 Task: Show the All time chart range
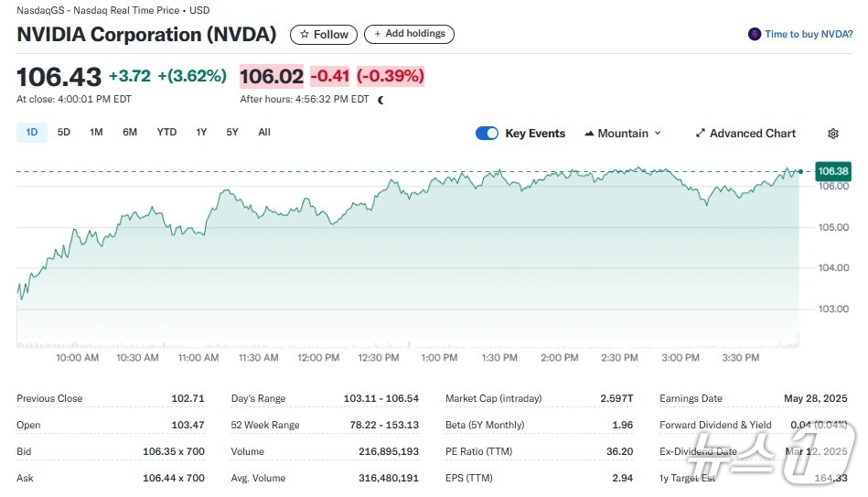264,133
